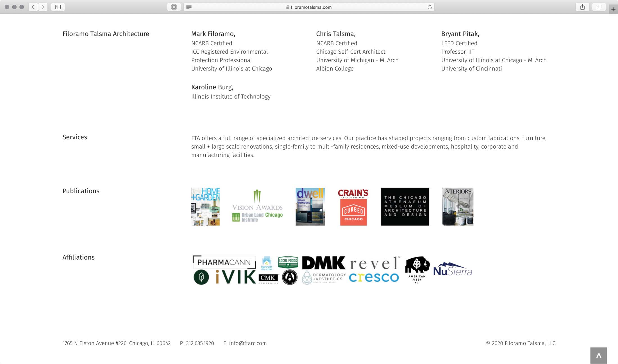Show tab overview icon
The height and width of the screenshot is (364, 618).
599,7
